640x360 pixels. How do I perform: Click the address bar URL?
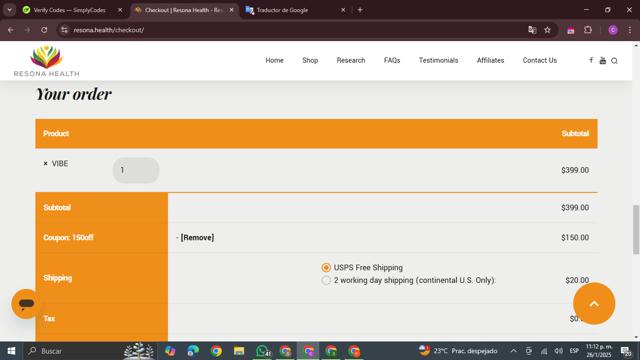tap(109, 30)
